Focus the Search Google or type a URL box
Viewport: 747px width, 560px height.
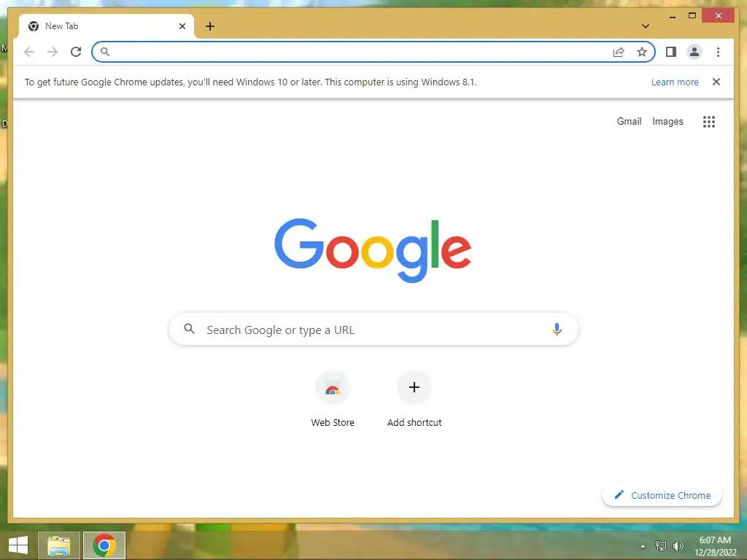pyautogui.click(x=373, y=329)
